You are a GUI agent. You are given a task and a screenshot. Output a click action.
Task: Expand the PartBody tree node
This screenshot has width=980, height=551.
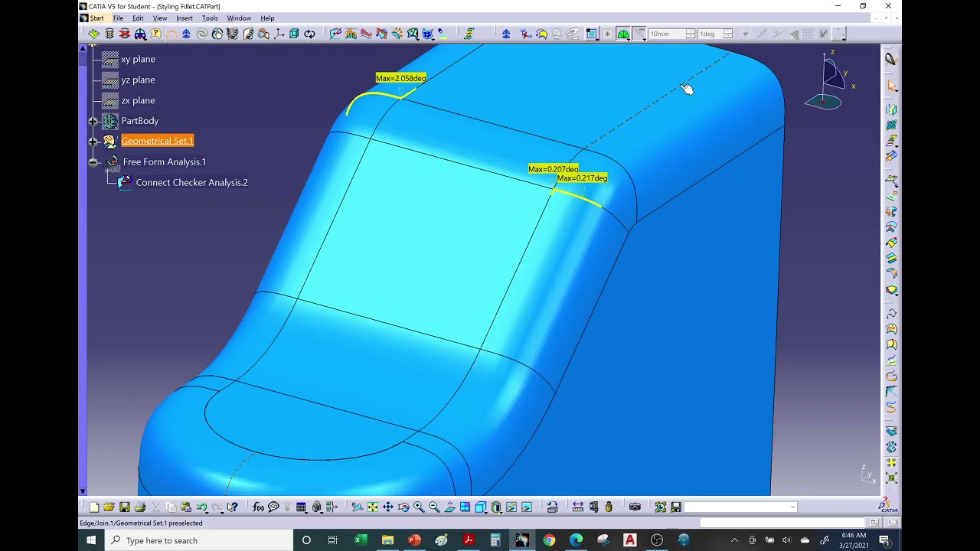coord(93,121)
